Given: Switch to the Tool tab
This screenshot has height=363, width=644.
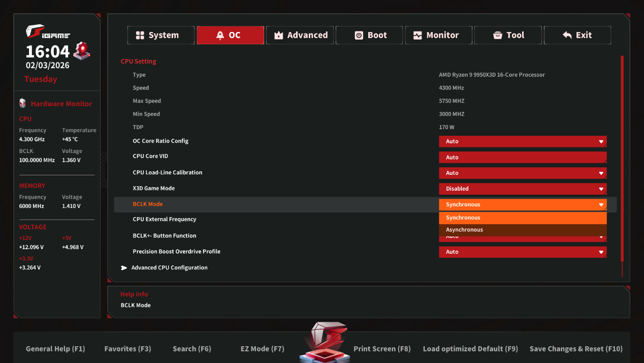Looking at the screenshot, I should [x=508, y=35].
